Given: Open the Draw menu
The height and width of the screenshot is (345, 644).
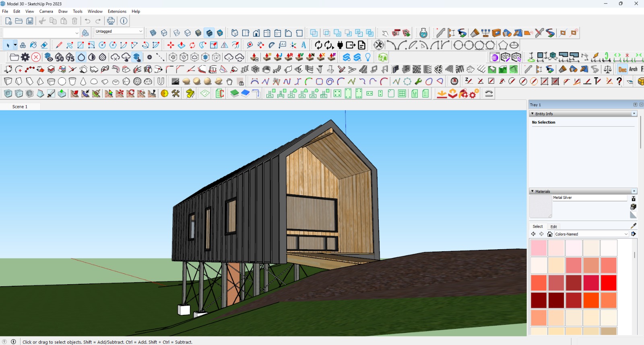Looking at the screenshot, I should point(63,11).
